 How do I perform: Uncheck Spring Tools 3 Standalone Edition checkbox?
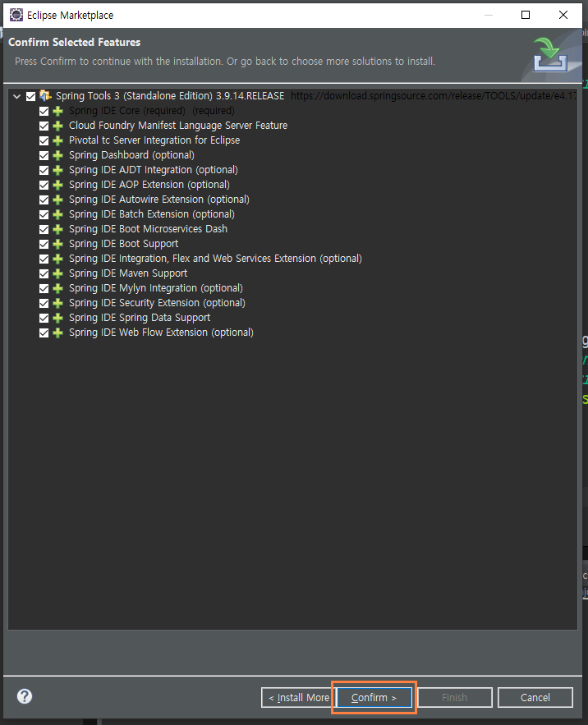click(30, 96)
